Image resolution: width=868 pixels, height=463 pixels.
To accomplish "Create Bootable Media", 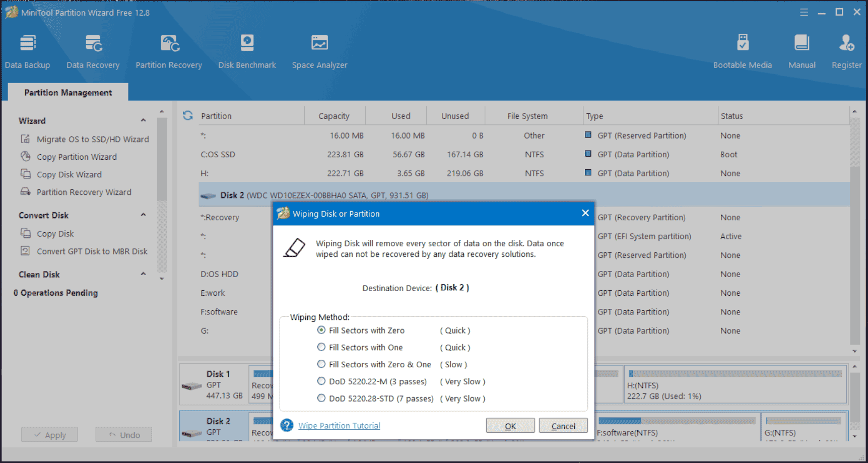I will 743,51.
